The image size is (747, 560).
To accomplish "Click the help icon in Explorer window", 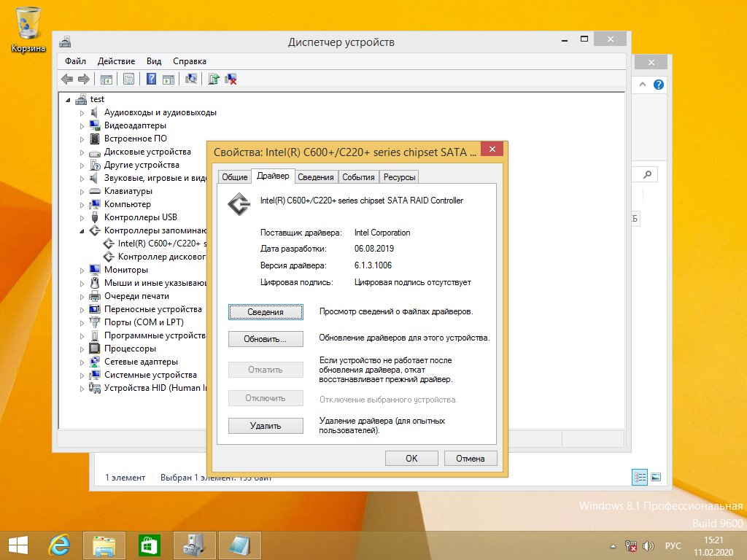I will 659,85.
